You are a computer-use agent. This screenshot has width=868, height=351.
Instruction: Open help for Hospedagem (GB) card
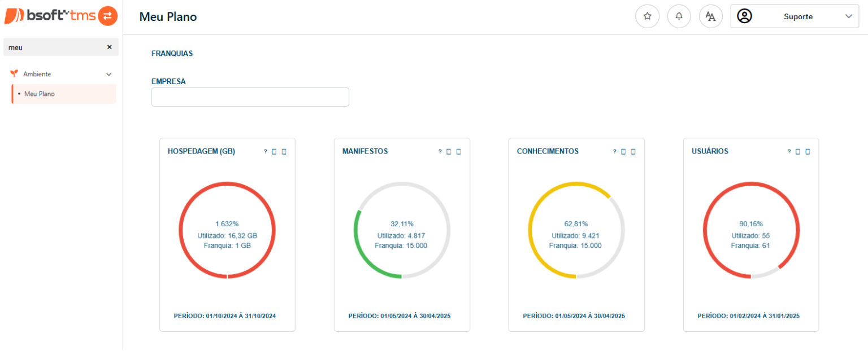265,152
